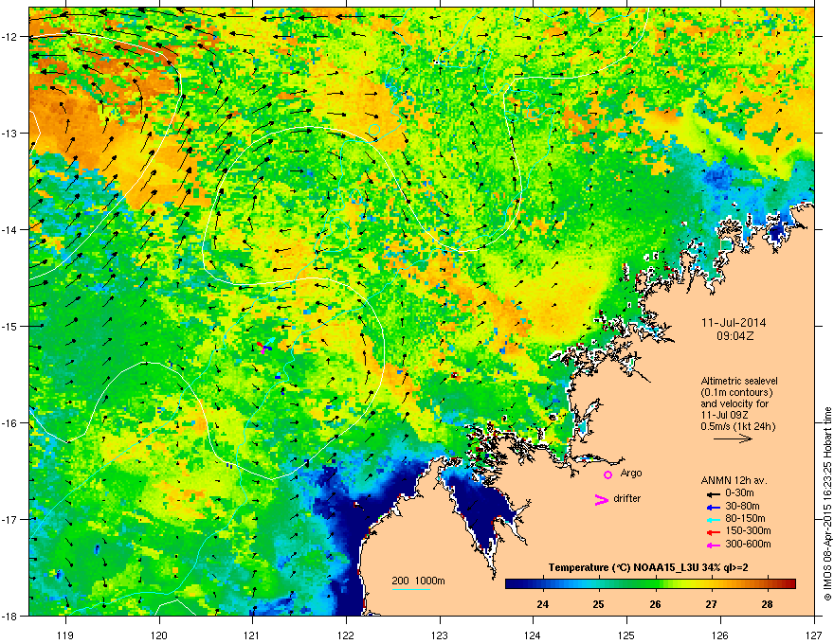Click the latitude axis label -15
834x644 pixels.
tap(10, 326)
